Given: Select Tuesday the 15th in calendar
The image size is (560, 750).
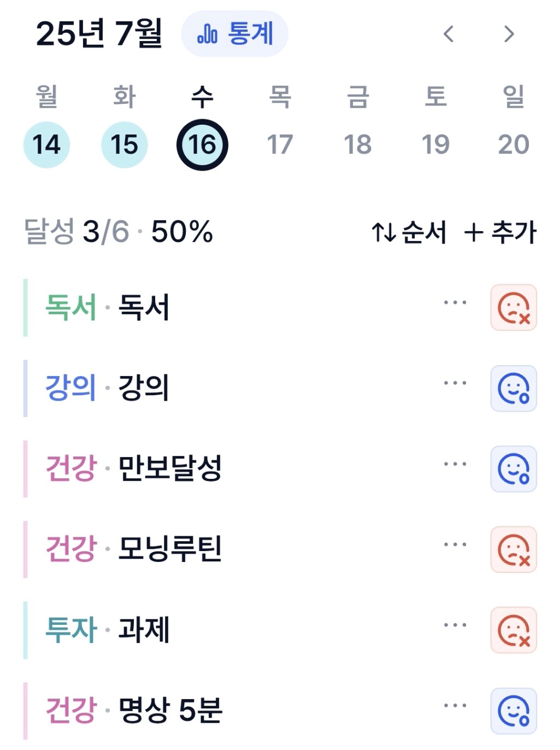Looking at the screenshot, I should tap(125, 145).
